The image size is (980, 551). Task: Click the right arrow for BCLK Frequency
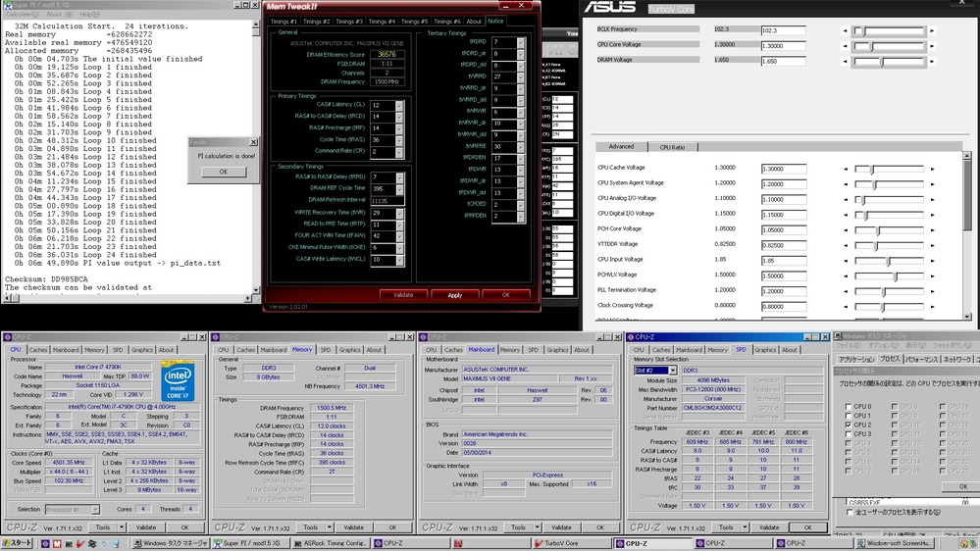(932, 30)
